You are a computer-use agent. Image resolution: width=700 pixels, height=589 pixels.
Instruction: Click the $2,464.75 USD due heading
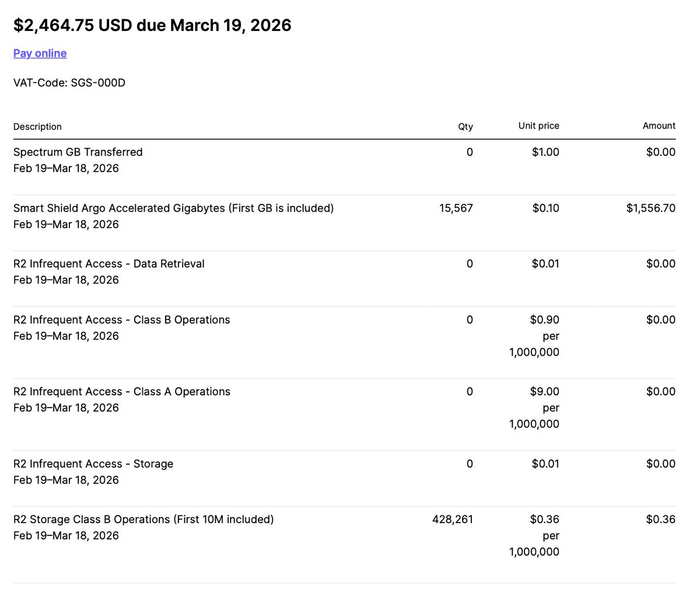coord(152,25)
